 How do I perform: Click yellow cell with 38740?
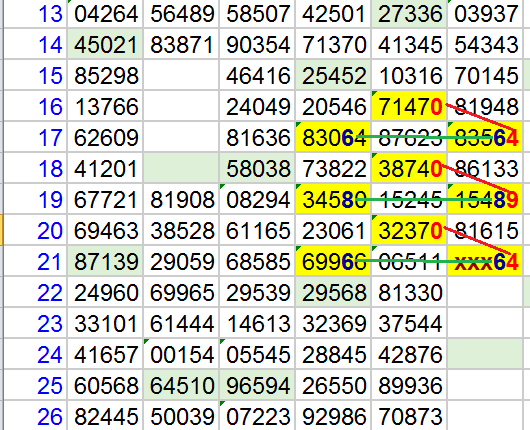pos(409,168)
